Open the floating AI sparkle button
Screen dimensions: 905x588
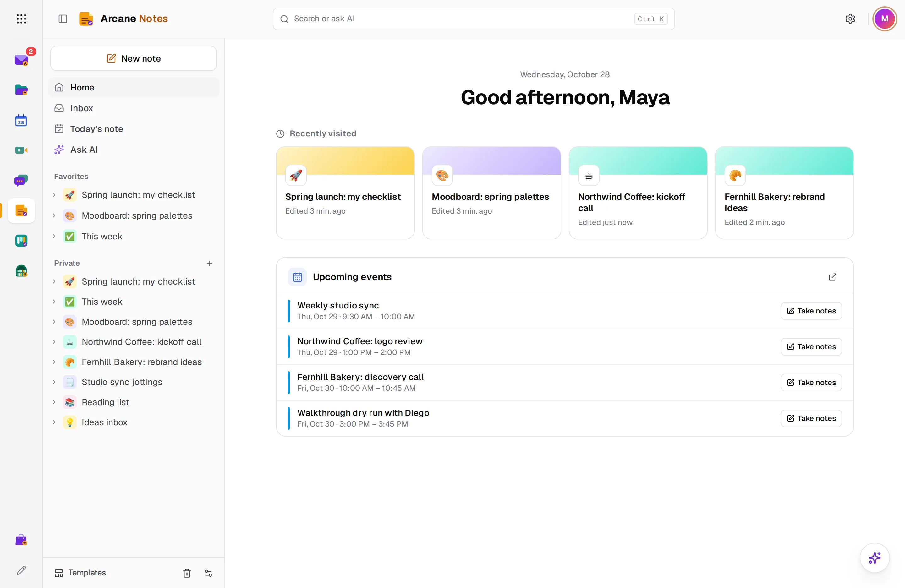pos(875,558)
